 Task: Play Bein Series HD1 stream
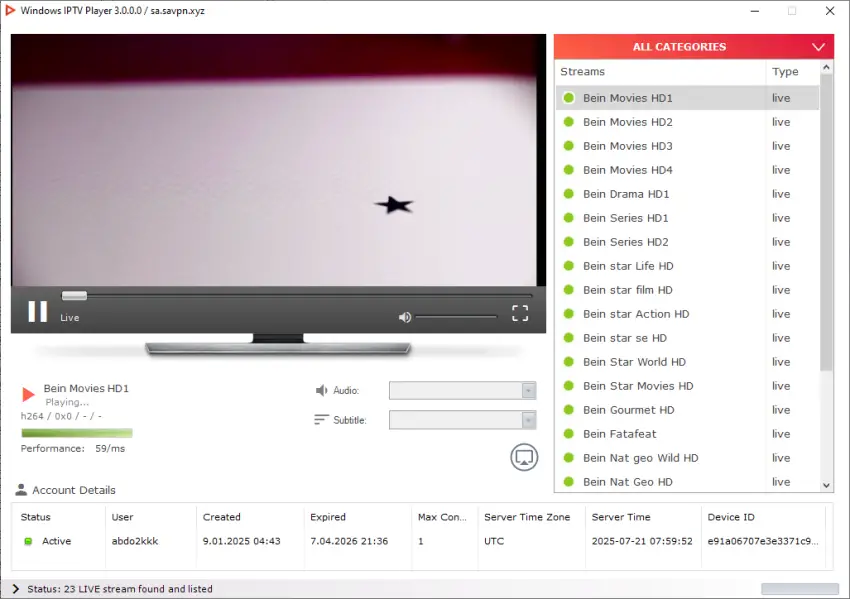(687, 218)
